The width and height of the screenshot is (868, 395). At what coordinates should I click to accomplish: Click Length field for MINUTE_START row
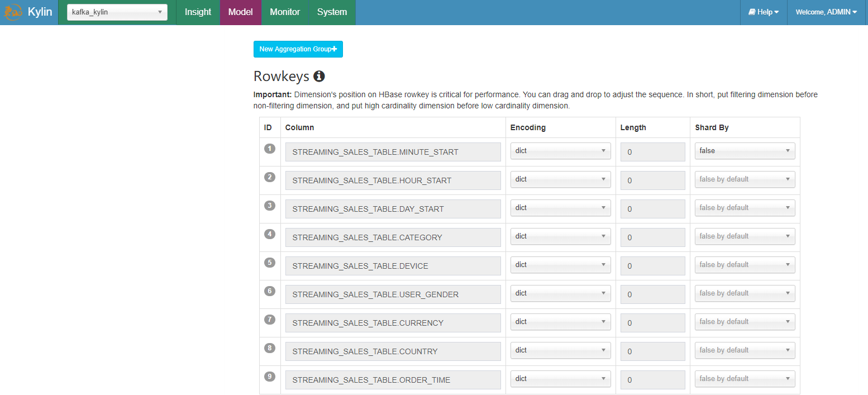pos(653,152)
